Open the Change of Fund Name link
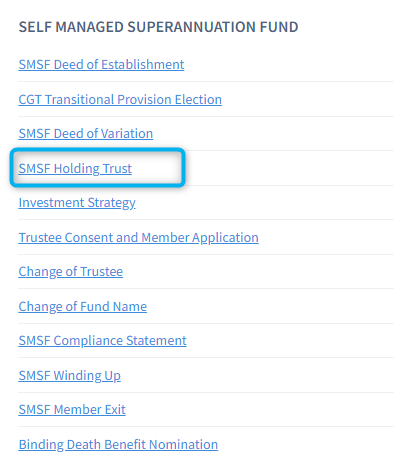Image resolution: width=394 pixels, height=475 pixels. point(83,306)
